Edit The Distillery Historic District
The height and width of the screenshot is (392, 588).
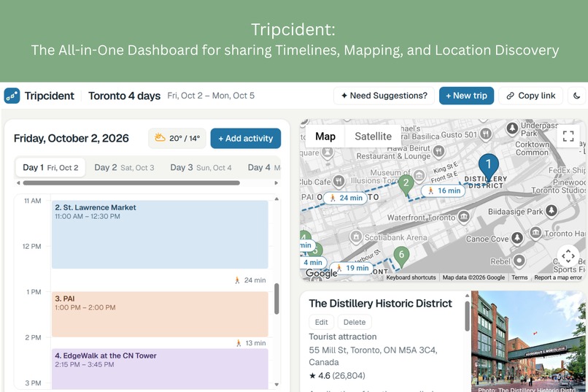(x=322, y=322)
